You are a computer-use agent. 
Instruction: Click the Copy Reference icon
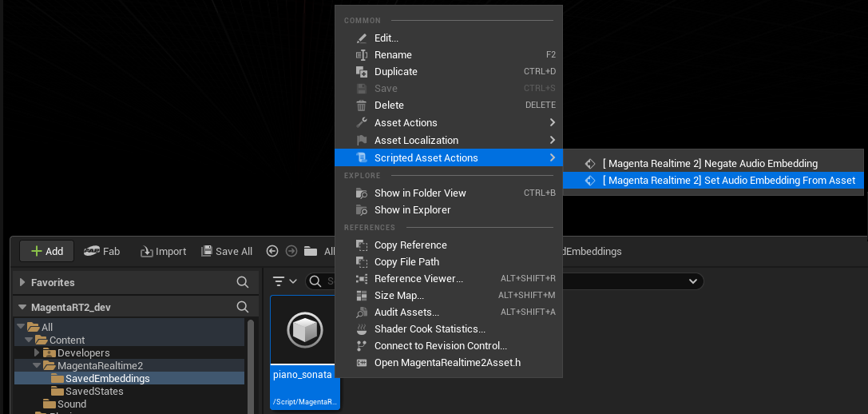362,245
